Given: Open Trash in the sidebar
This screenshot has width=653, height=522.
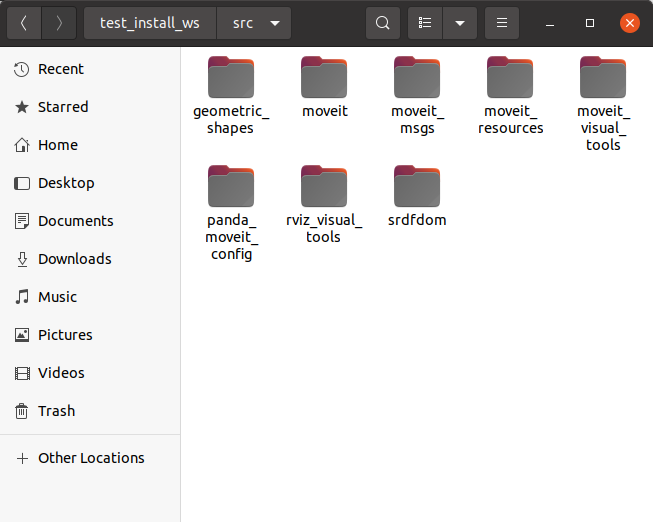Looking at the screenshot, I should (x=90, y=411).
